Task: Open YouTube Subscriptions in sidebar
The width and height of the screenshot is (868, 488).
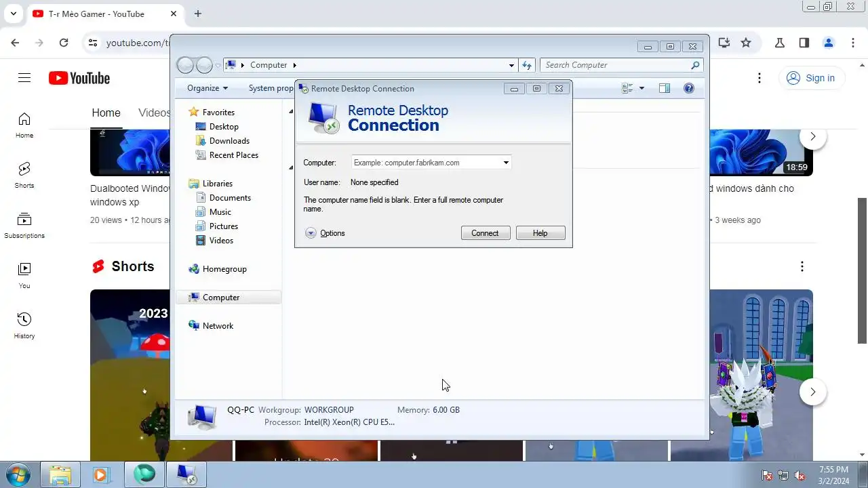Action: pos(24,226)
